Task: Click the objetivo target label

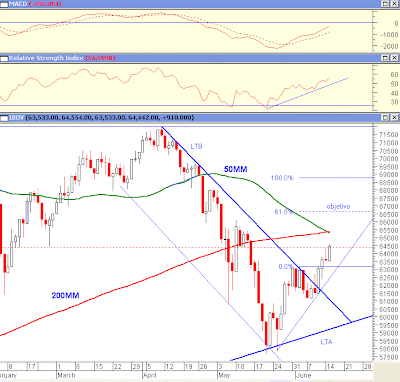Action: coord(338,207)
